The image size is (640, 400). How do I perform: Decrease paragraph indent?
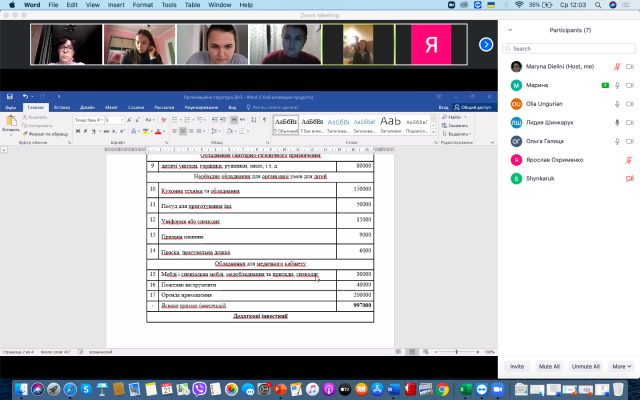[215, 120]
